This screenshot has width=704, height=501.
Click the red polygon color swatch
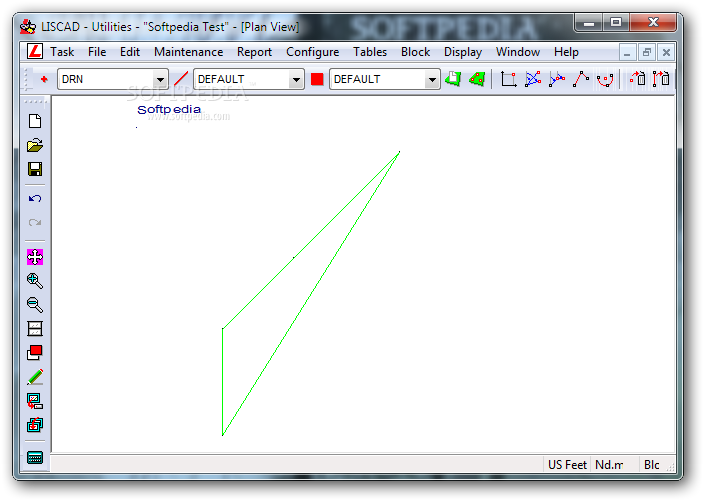pos(317,79)
